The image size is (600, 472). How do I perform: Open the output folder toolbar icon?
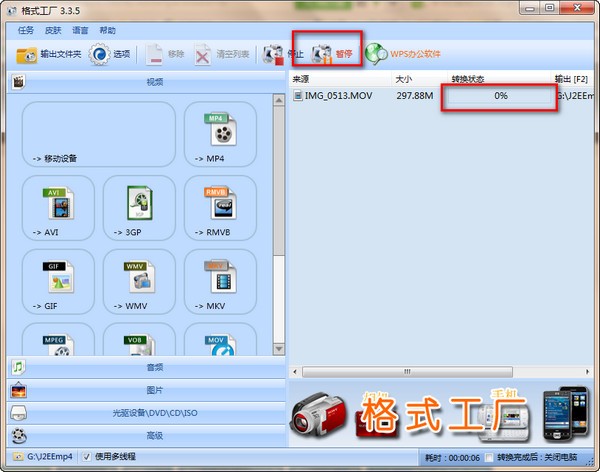(26, 55)
